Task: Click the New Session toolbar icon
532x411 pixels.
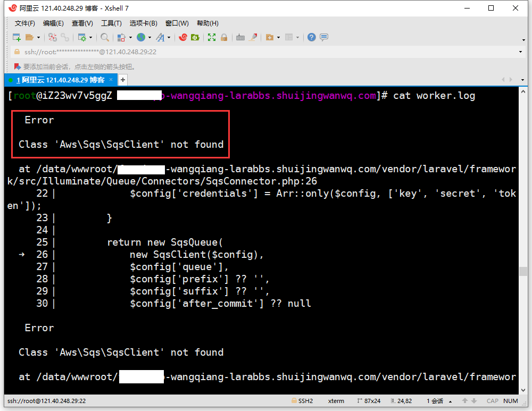Action: pos(16,37)
